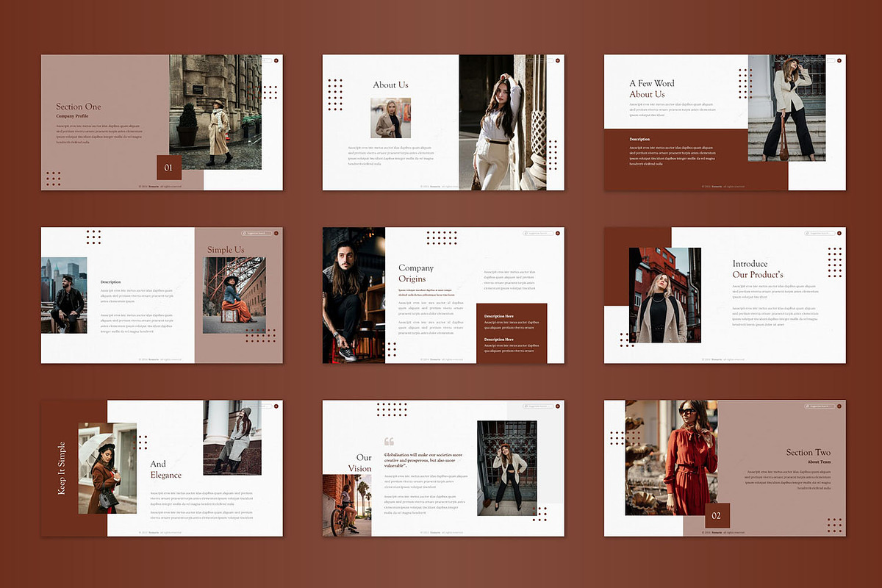882x588 pixels.
Task: Click the search field on Company Origins slide
Action: [x=537, y=233]
